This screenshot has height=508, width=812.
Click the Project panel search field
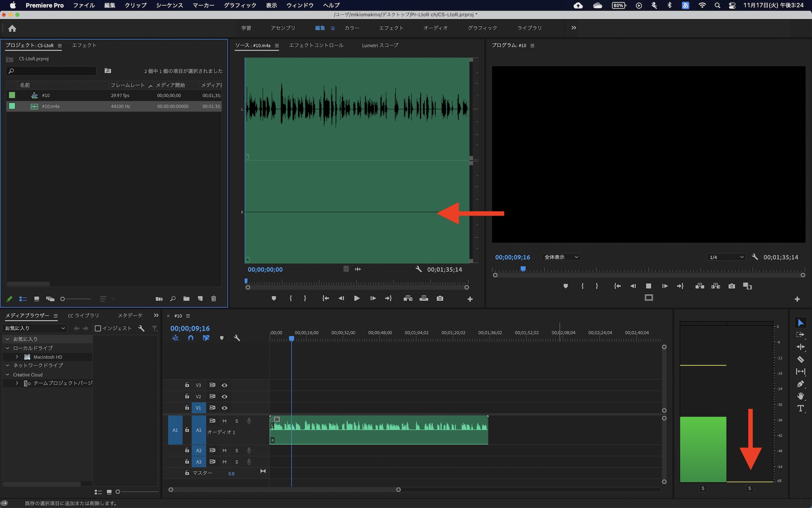[53, 71]
